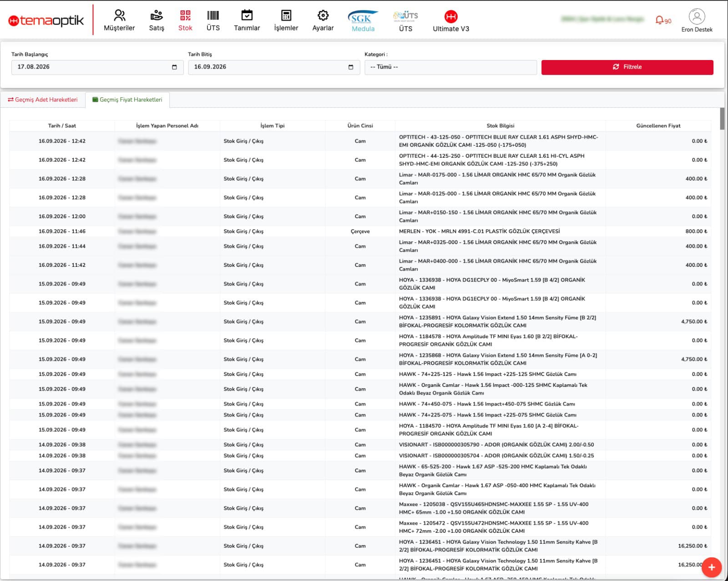Switch to Geçmiş Fiyat Hareketleri tab

(x=127, y=100)
